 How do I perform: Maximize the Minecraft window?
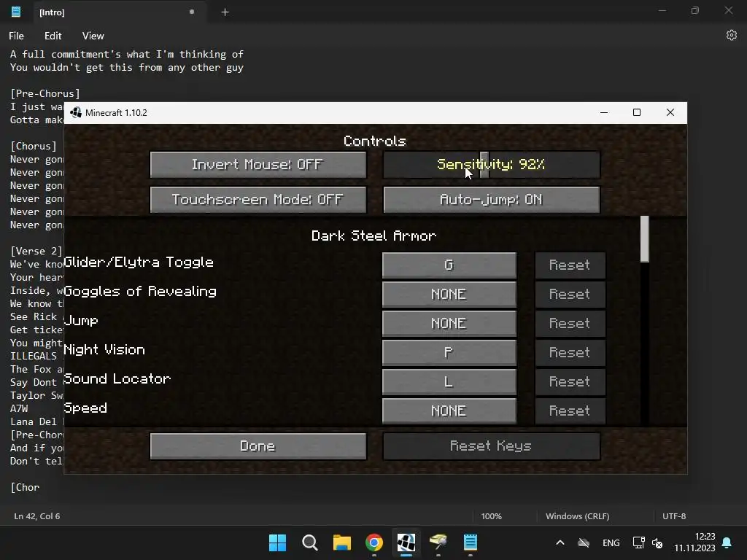point(637,112)
